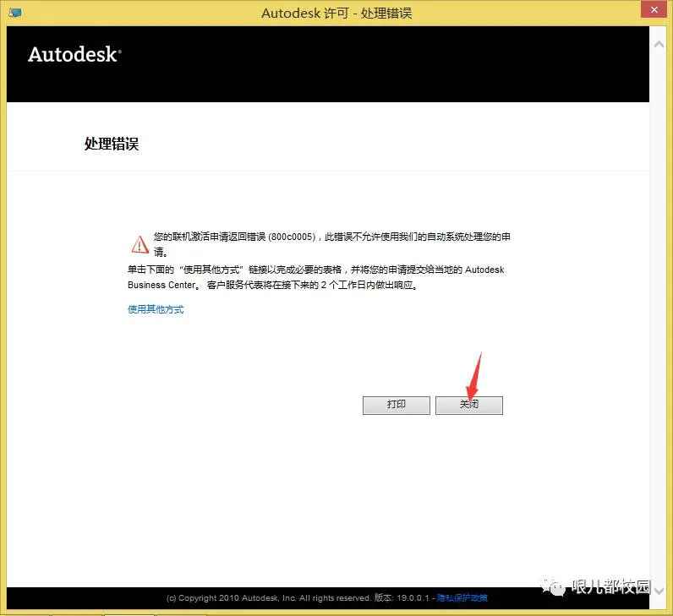Screen dimensions: 673x616
Task: Click the 关闭 (Close) button
Action: tap(468, 405)
